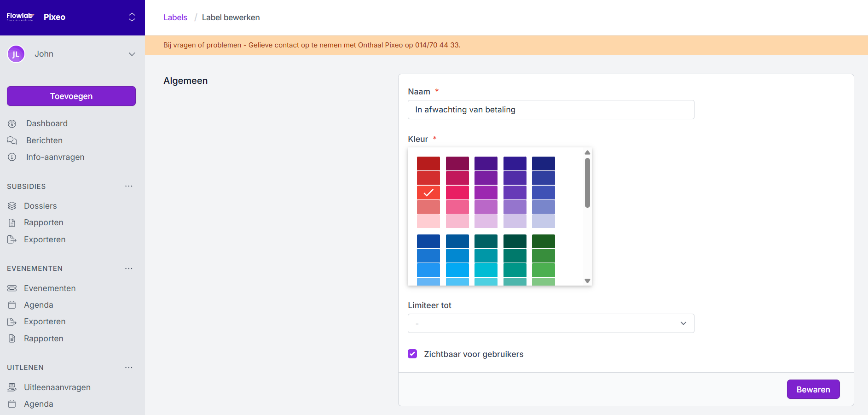Open Agenda under Evenementen
The height and width of the screenshot is (415, 868).
tap(39, 305)
